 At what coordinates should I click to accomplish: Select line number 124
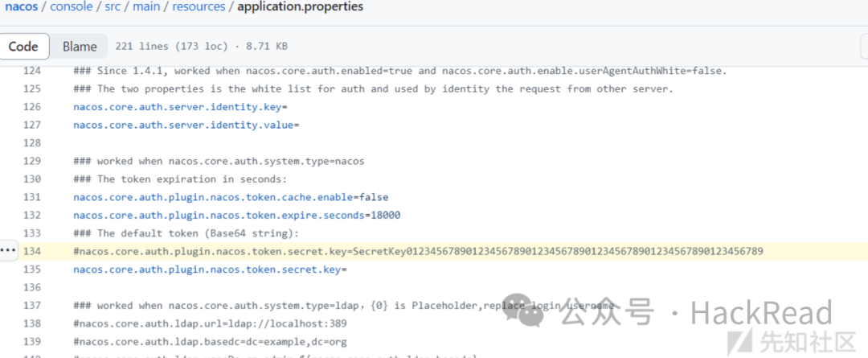tap(31, 71)
